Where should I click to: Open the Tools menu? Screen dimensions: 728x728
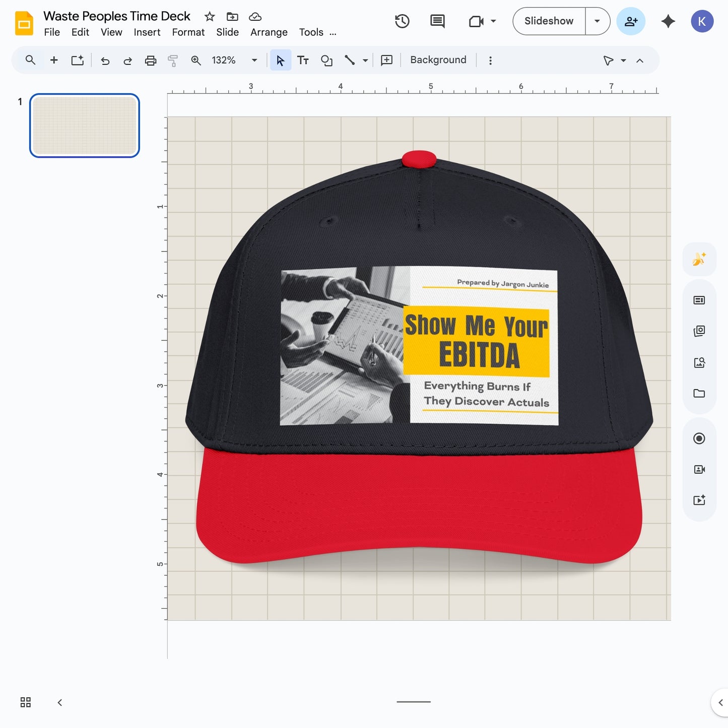pos(311,32)
